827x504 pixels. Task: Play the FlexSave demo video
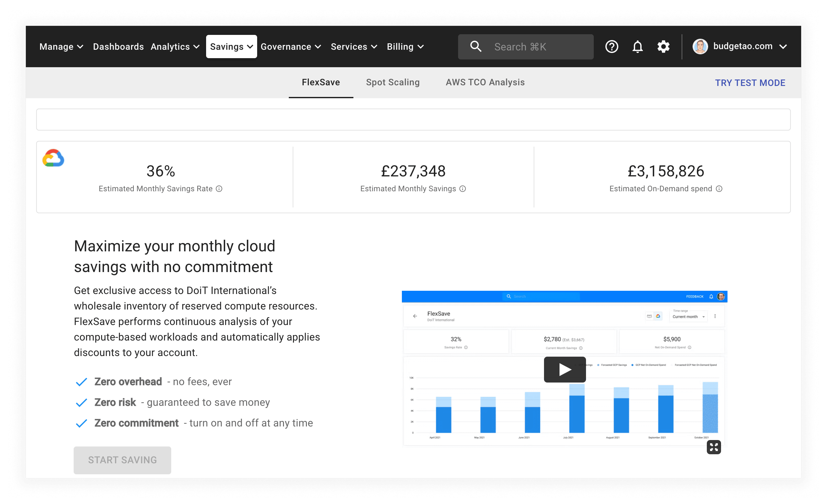click(x=565, y=370)
